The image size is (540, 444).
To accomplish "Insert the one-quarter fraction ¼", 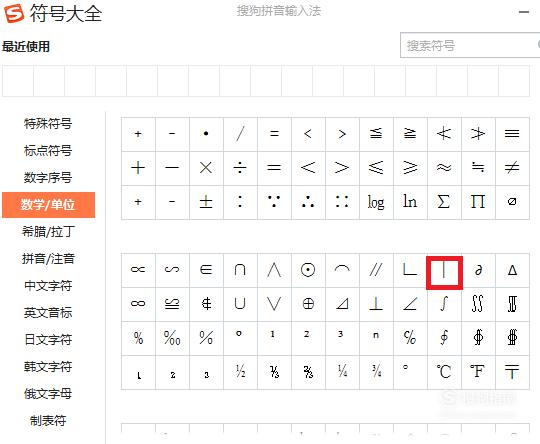I will [x=342, y=372].
